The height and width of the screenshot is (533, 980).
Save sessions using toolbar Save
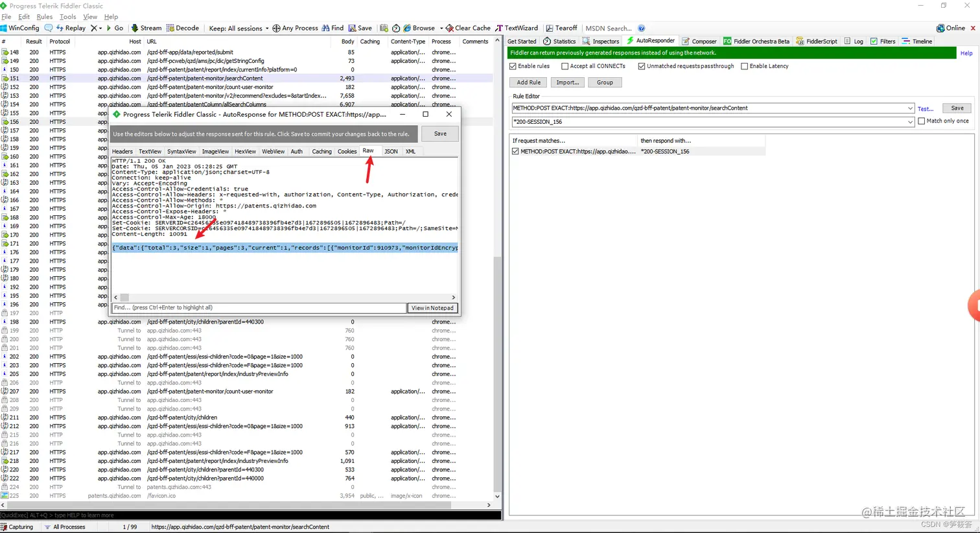pos(360,28)
